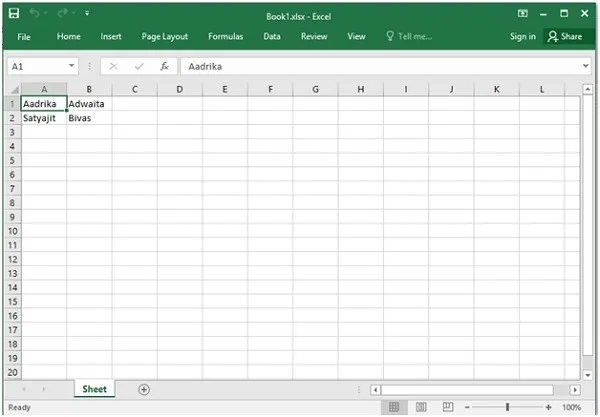Click the Enter checkmark icon in formula bar
The width and height of the screenshot is (600, 417).
139,67
